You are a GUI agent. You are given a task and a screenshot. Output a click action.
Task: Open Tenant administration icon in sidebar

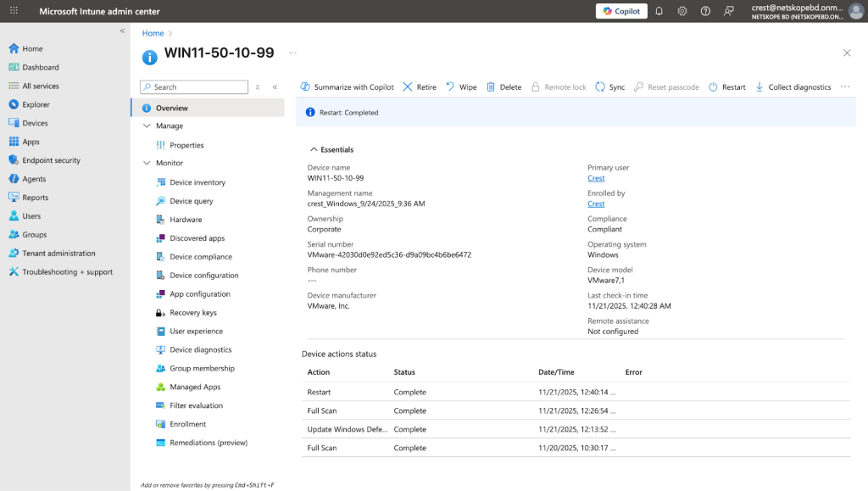click(x=14, y=253)
